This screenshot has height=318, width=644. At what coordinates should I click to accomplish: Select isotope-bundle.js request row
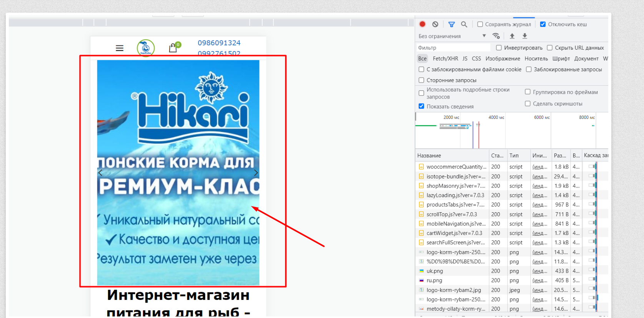tap(511, 176)
